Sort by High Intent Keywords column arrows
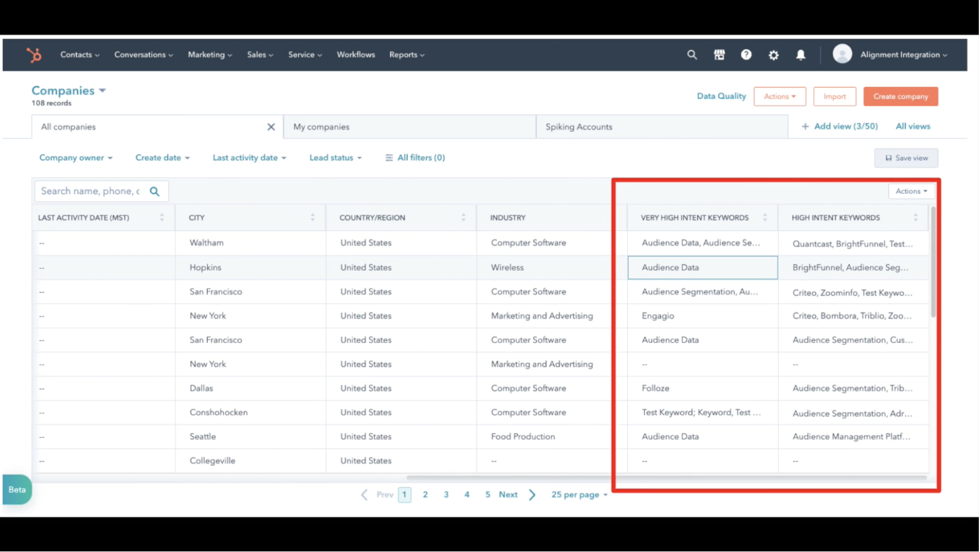This screenshot has height=552, width=980. (916, 218)
